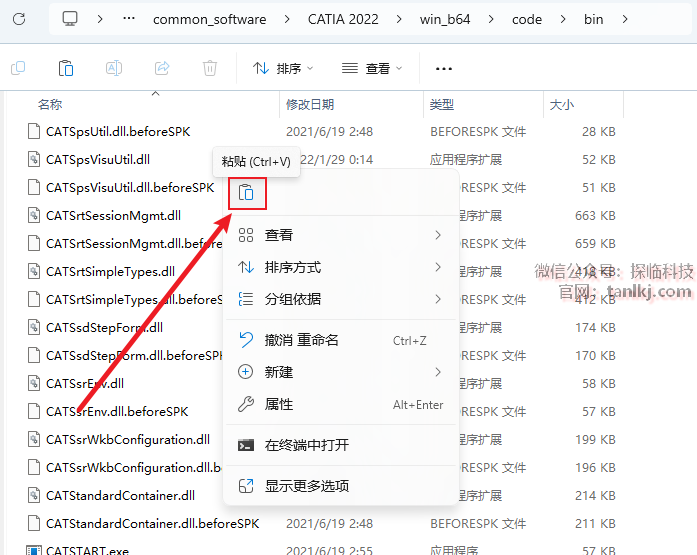Click the bin breadcrumb segment
The width and height of the screenshot is (697, 555).
tap(593, 19)
